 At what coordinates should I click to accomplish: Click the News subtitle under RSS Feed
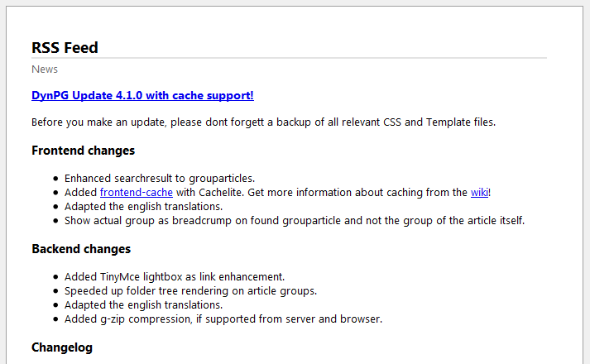coord(45,69)
